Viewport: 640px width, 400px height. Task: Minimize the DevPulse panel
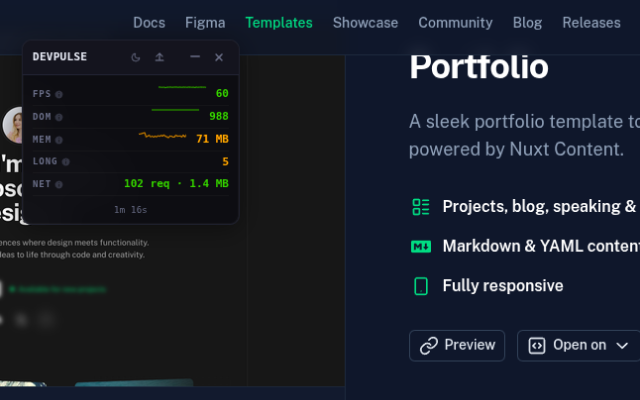pos(195,57)
